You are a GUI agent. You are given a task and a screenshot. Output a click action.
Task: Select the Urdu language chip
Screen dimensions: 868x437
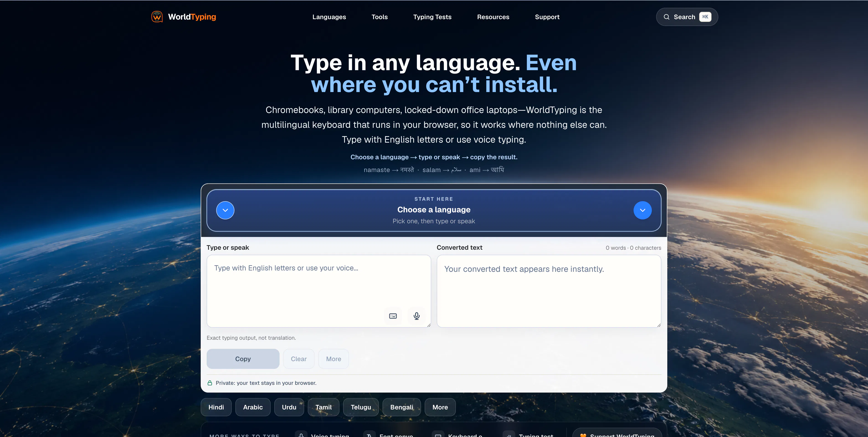coord(289,407)
